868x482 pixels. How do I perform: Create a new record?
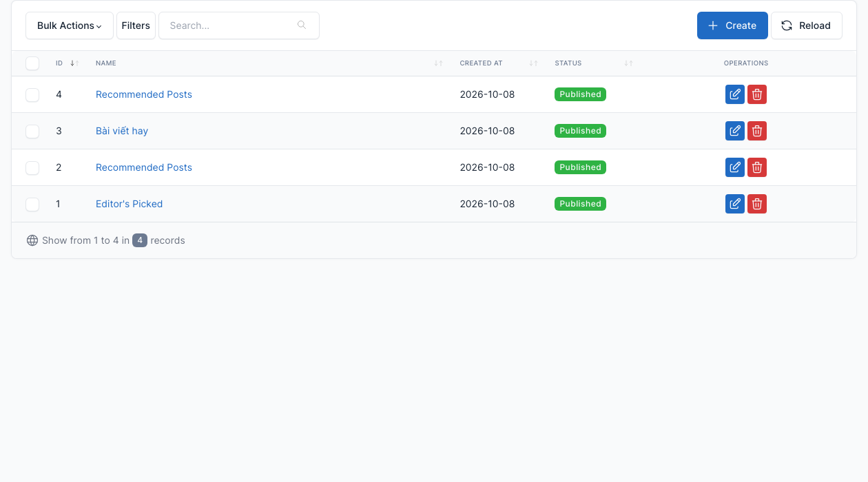tap(732, 25)
